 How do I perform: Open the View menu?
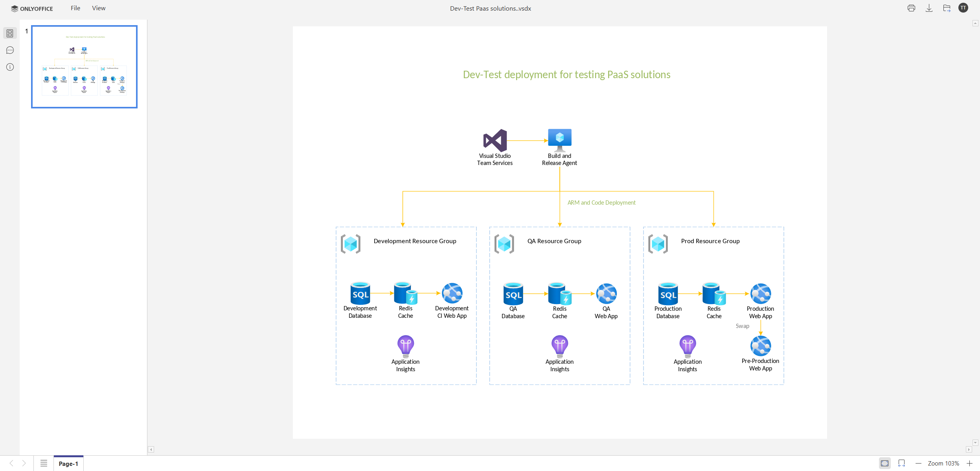98,8
